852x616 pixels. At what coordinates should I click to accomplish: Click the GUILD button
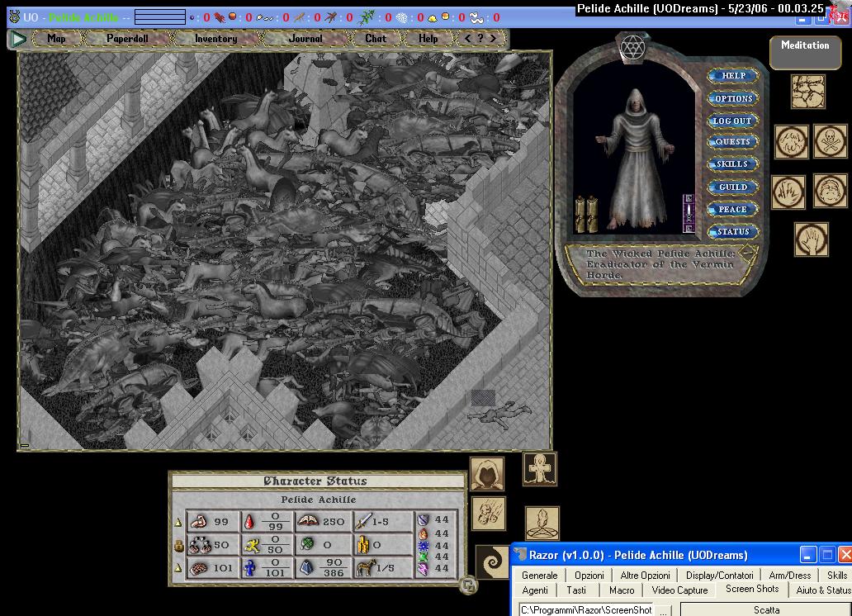pyautogui.click(x=732, y=187)
